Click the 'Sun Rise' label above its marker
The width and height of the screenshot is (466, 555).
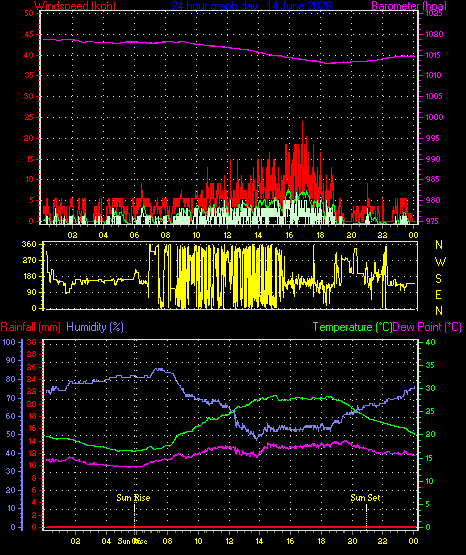133,498
